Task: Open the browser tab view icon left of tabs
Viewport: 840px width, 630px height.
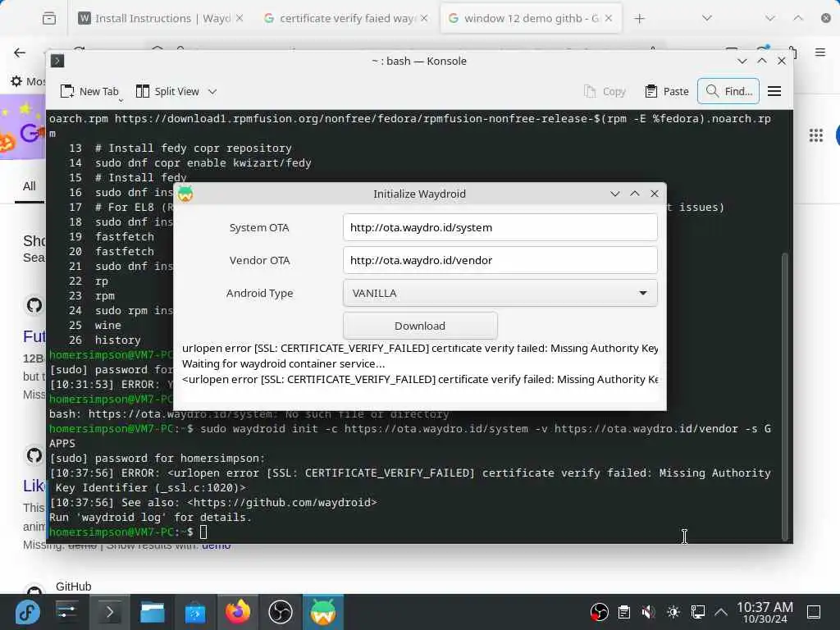Action: click(49, 19)
